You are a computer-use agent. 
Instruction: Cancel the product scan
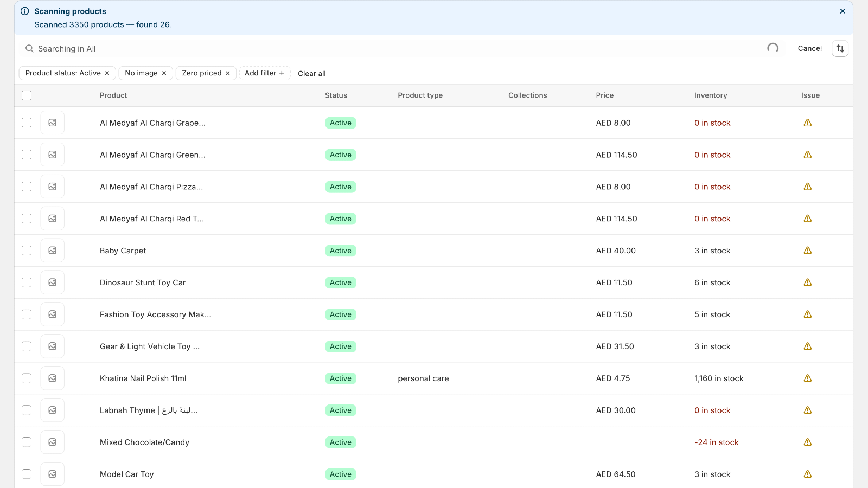coord(809,48)
